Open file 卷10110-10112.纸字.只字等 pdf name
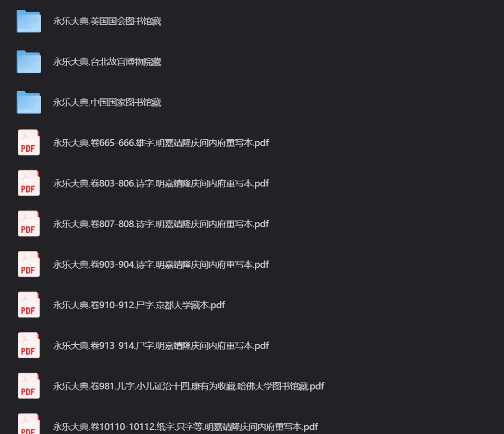The image size is (504, 434). (185, 427)
